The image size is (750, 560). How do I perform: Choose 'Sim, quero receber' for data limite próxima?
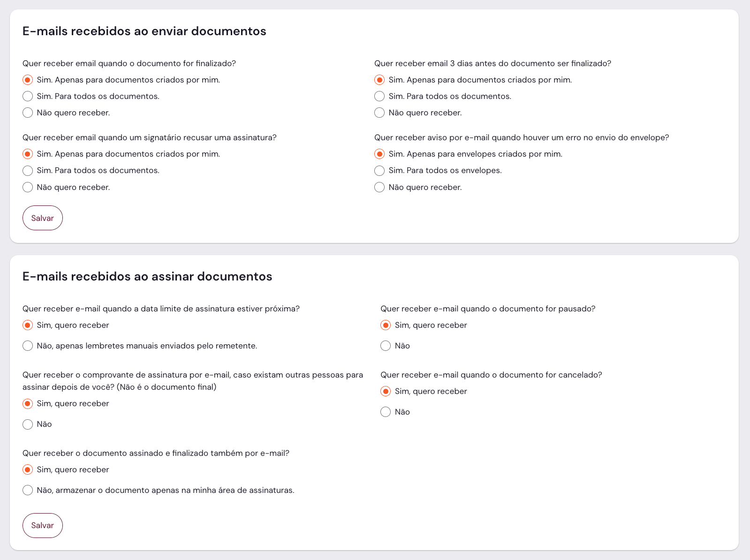tap(28, 325)
